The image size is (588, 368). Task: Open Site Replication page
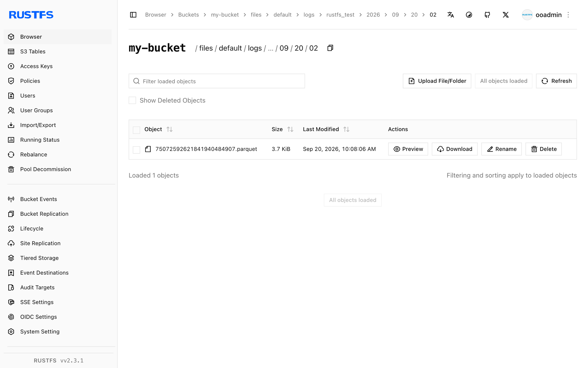click(x=58, y=243)
